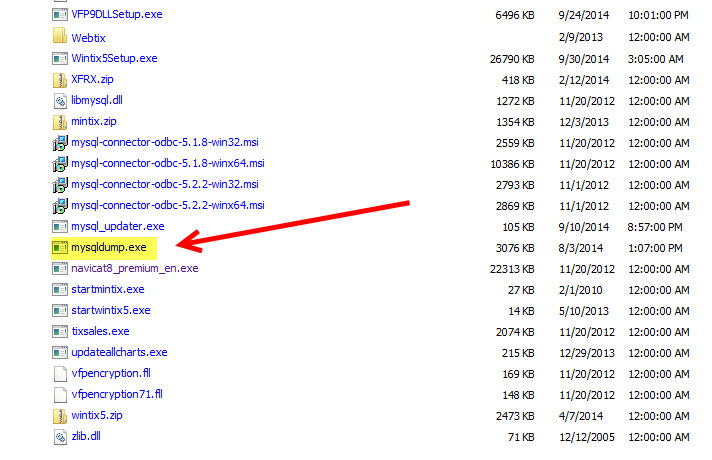Viewport: 712px width, 460px height.
Task: Open the libmysql.dll link
Action: (x=97, y=100)
